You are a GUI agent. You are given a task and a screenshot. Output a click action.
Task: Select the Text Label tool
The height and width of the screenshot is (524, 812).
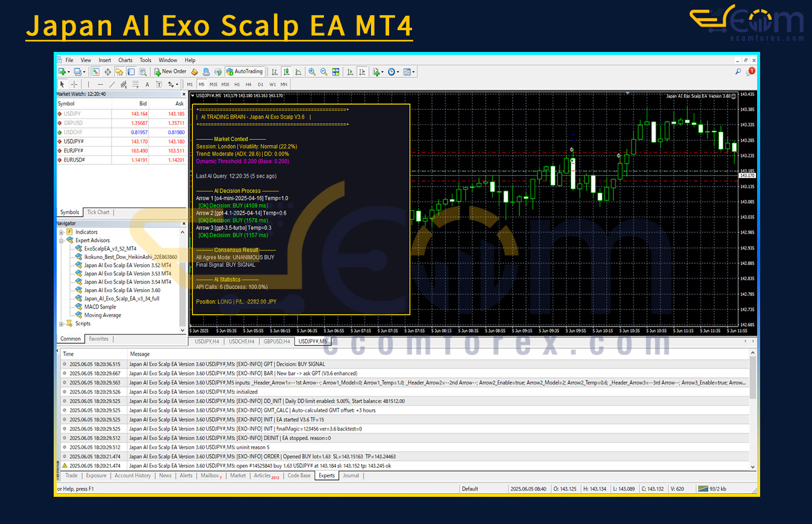pyautogui.click(x=159, y=85)
